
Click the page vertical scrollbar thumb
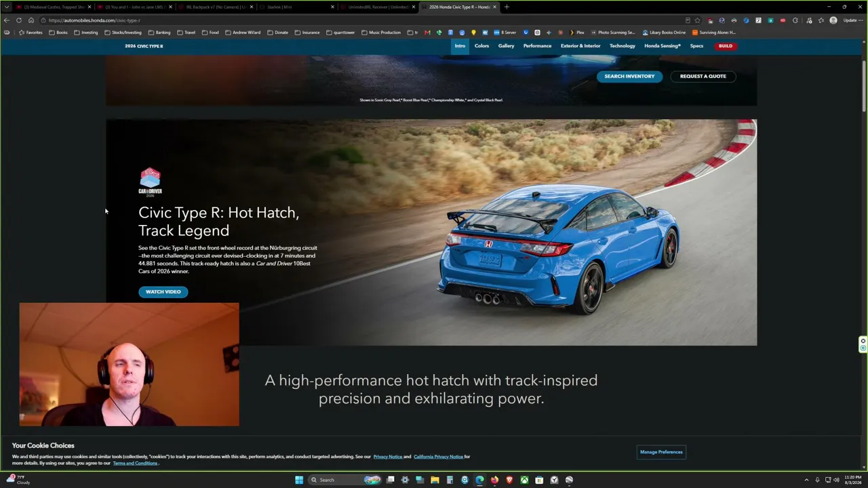863,87
